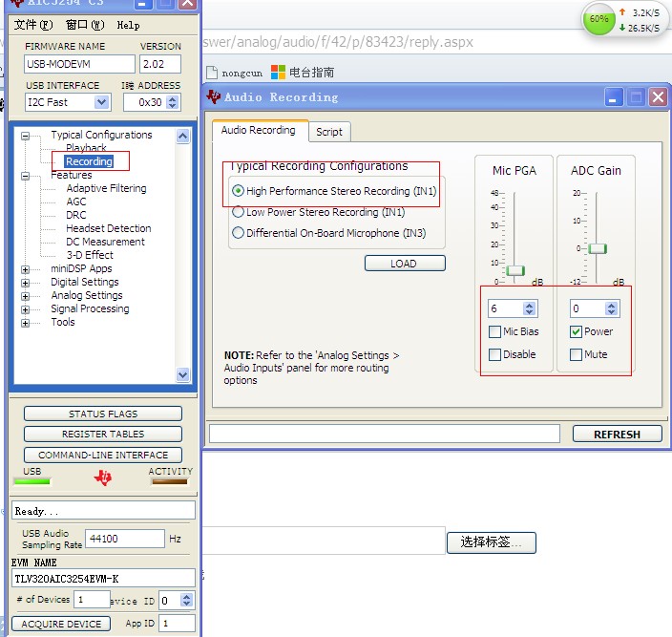Click the FIRMWARE NAME field
Screen dimensions: 672x637
[x=80, y=64]
